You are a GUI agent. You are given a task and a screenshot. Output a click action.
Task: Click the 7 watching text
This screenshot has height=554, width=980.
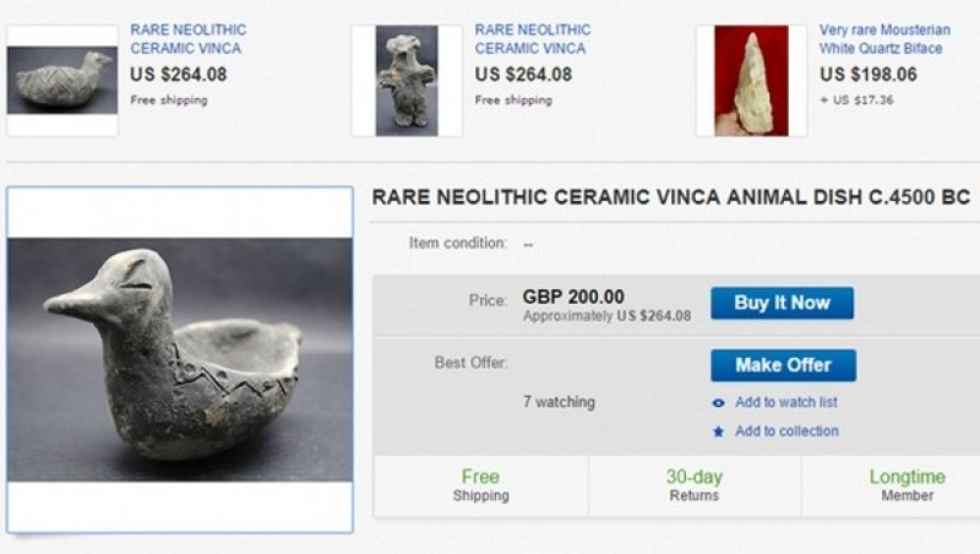click(x=559, y=402)
